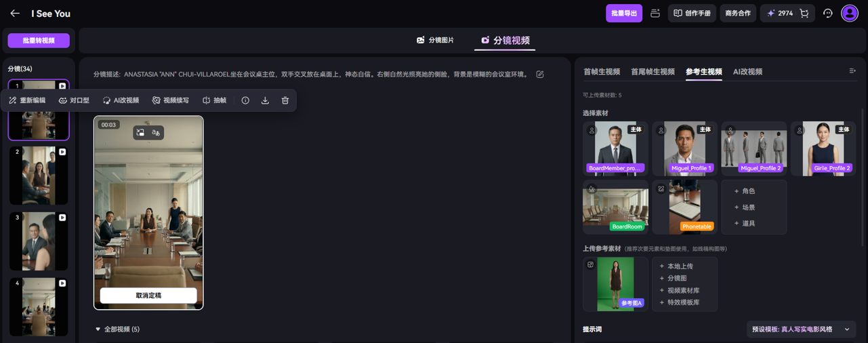Click the translate icon on the video preview

tap(156, 133)
